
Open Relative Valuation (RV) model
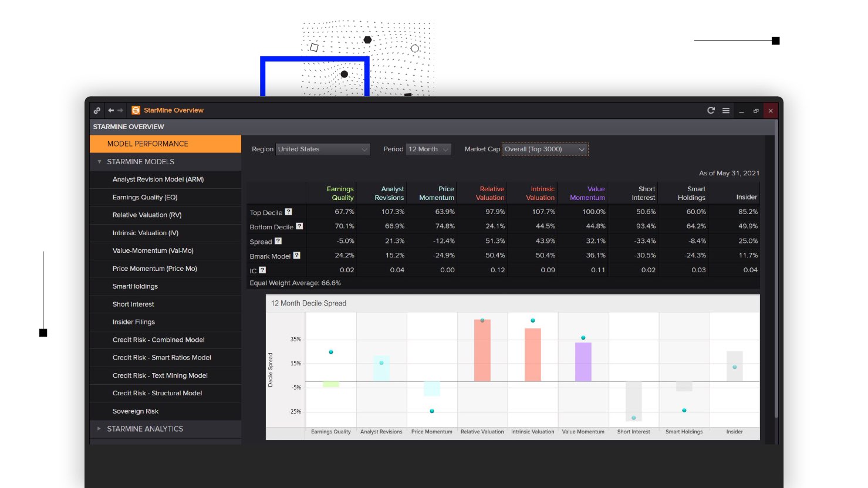point(166,215)
